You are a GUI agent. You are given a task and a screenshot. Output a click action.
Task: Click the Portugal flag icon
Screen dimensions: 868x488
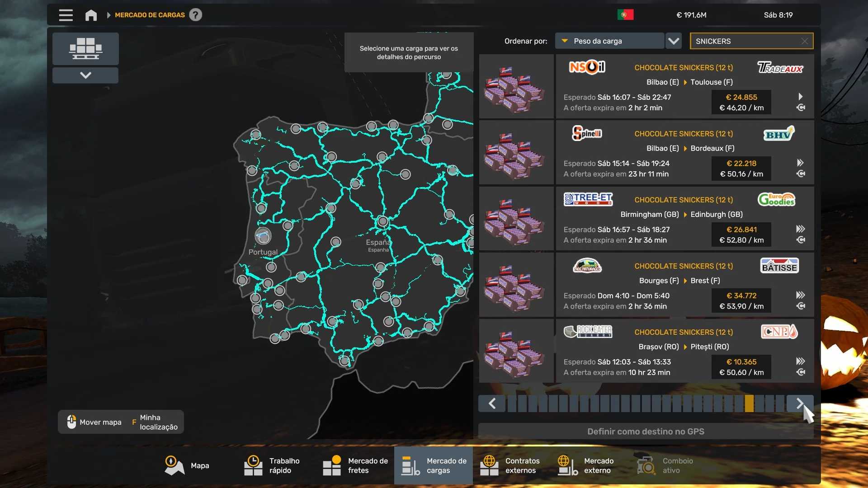point(625,15)
